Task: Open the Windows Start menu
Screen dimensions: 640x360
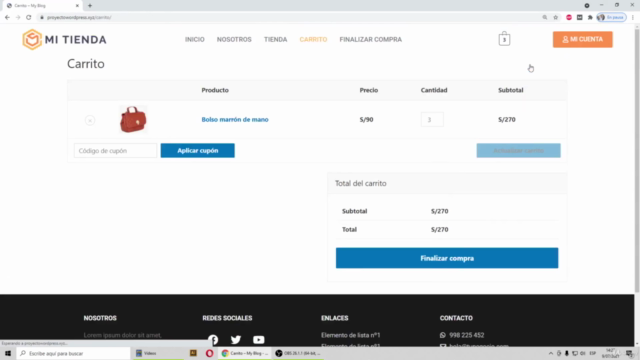Action: (8, 353)
